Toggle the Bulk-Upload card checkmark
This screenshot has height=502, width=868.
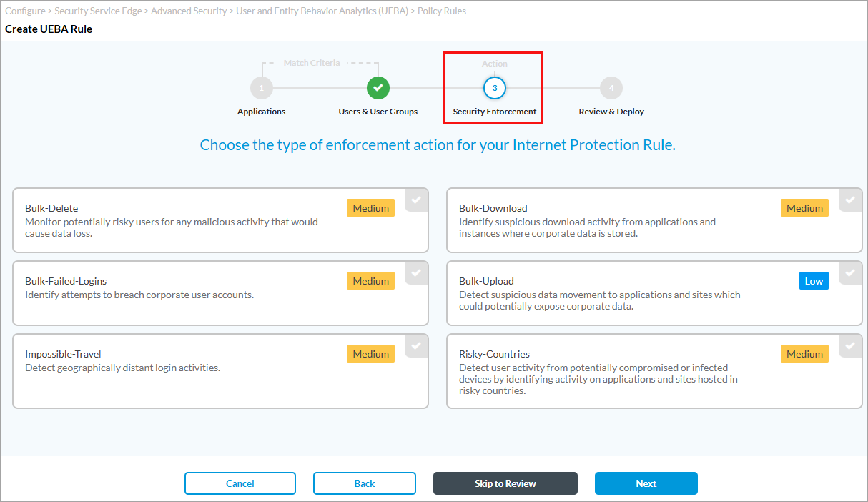(850, 273)
